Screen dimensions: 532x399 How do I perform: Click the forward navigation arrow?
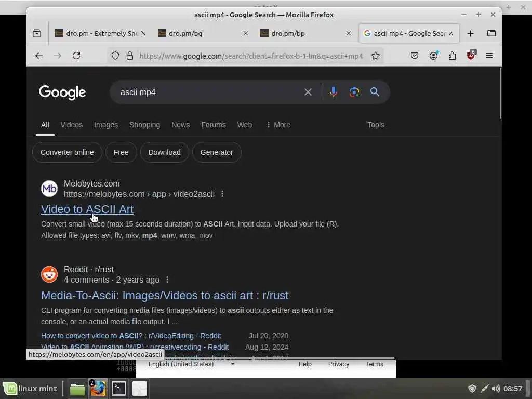[58, 56]
